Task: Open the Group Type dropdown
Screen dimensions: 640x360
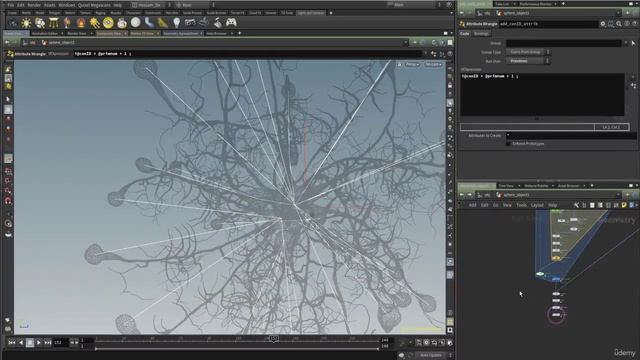Action: coord(528,52)
